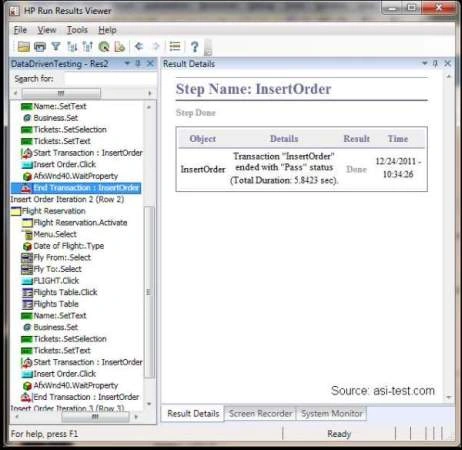Click the Done result cell
This screenshot has height=450, width=462.
356,169
